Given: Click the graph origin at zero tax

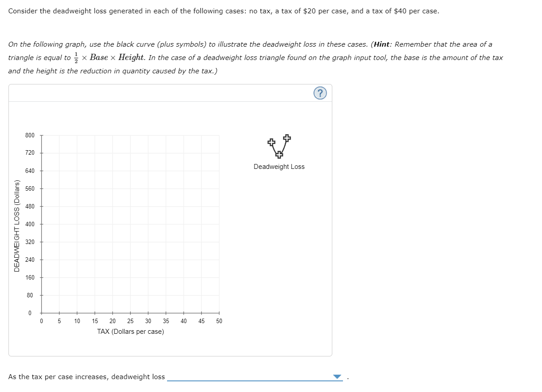Looking at the screenshot, I should point(42,312).
